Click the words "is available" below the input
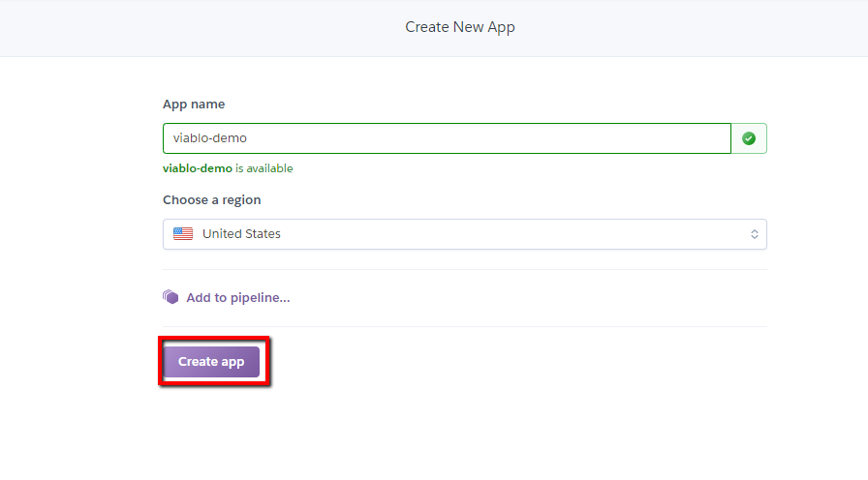This screenshot has width=868, height=480. pyautogui.click(x=263, y=168)
